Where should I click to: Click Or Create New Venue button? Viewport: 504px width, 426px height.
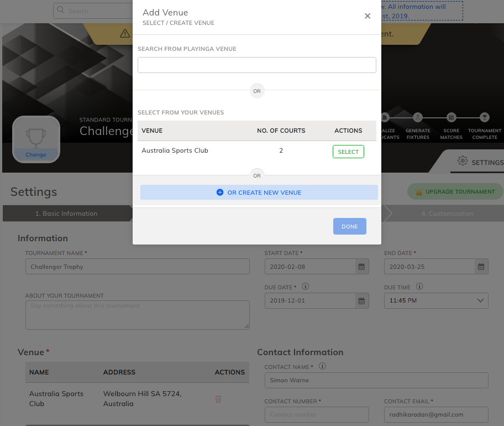[x=259, y=193]
